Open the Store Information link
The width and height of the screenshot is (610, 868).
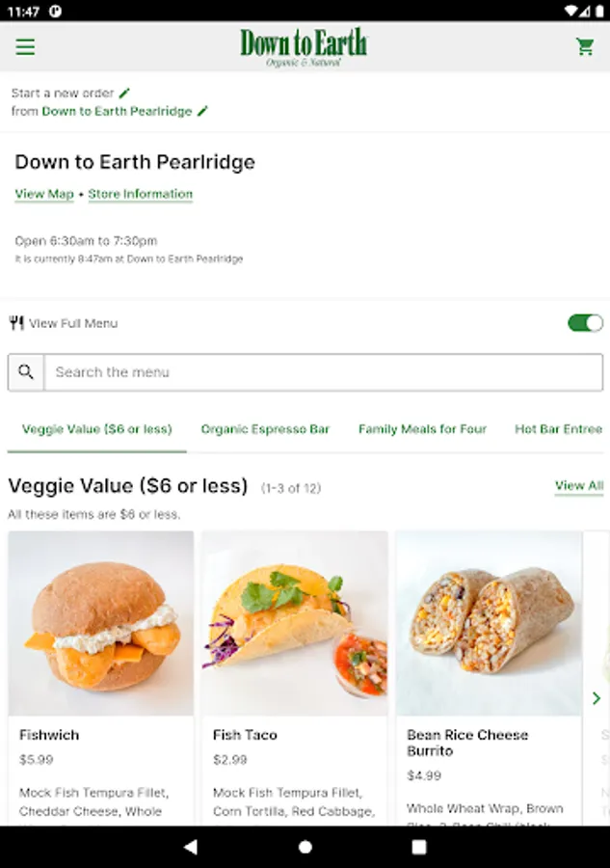141,194
